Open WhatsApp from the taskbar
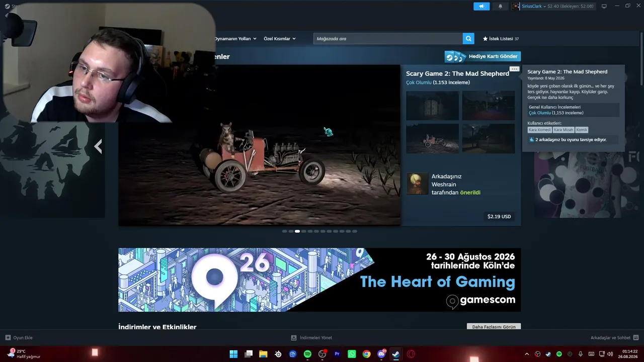644x362 pixels. [352, 354]
